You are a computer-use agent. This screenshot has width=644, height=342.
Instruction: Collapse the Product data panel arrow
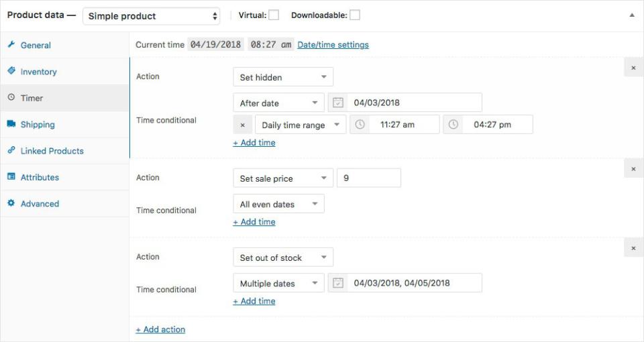[631, 15]
